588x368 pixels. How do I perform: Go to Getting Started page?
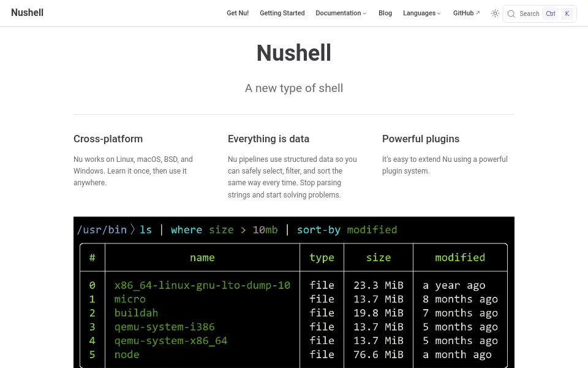click(x=282, y=13)
